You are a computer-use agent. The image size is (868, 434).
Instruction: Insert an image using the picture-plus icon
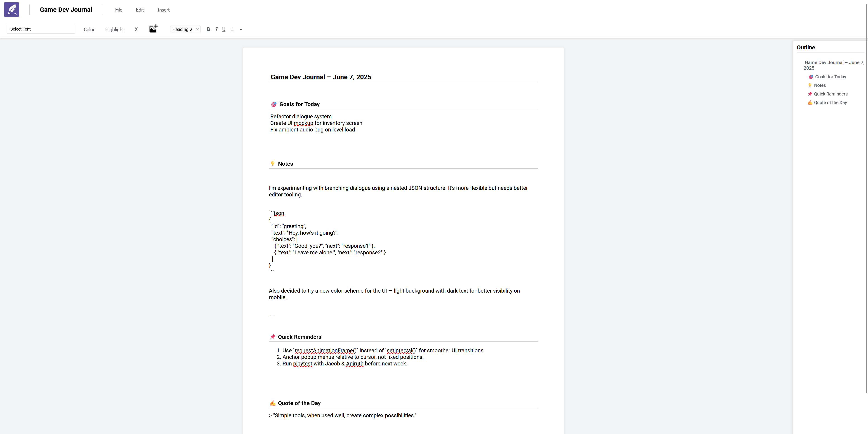(153, 29)
